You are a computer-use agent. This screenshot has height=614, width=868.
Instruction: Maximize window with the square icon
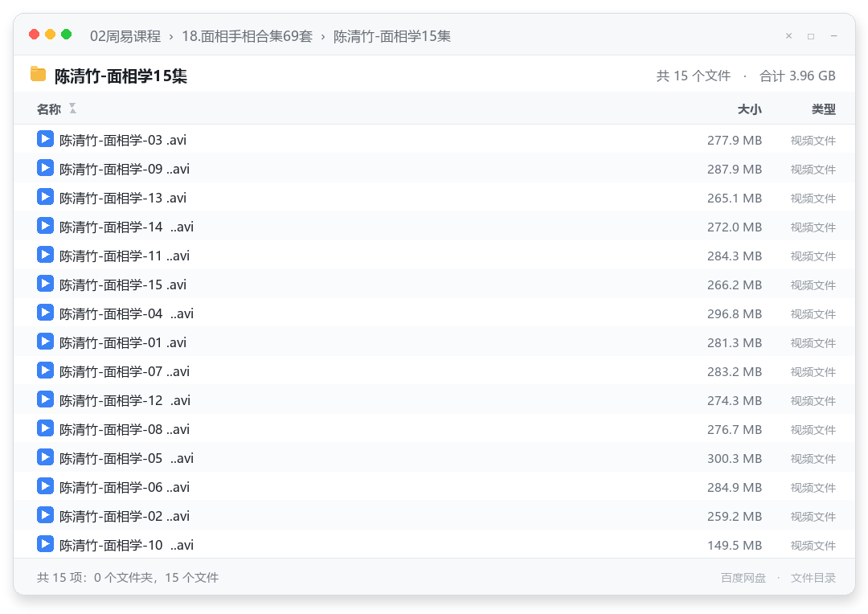coord(811,36)
